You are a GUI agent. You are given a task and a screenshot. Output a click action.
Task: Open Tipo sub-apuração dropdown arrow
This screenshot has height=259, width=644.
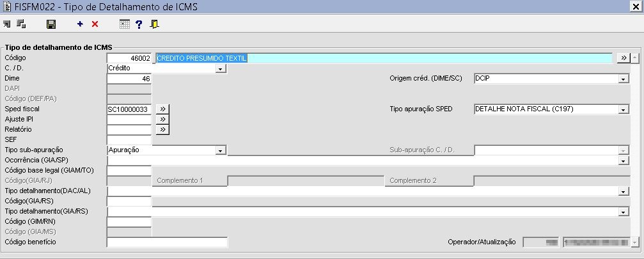(x=221, y=151)
